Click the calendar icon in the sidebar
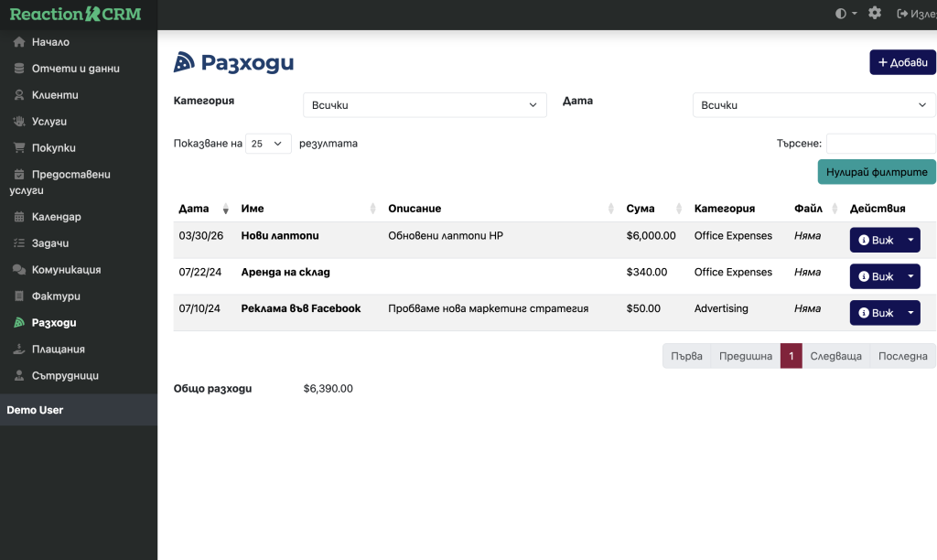The image size is (937, 560). point(19,217)
